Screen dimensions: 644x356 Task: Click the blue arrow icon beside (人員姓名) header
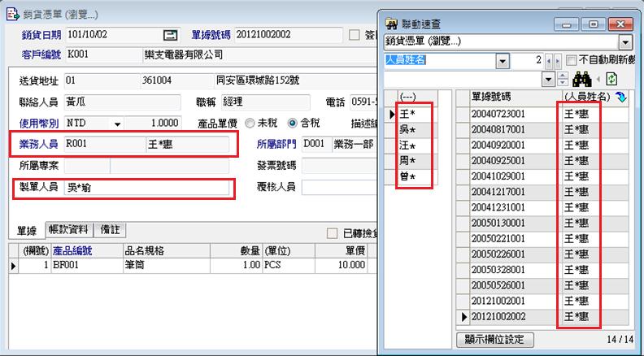pyautogui.click(x=622, y=98)
